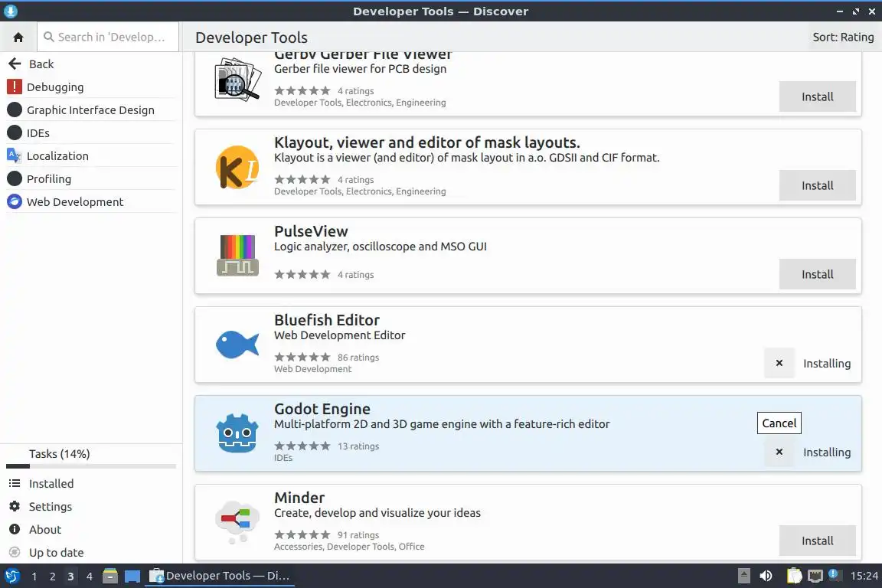
Task: Install PulseView logic analyzer
Action: (x=818, y=275)
